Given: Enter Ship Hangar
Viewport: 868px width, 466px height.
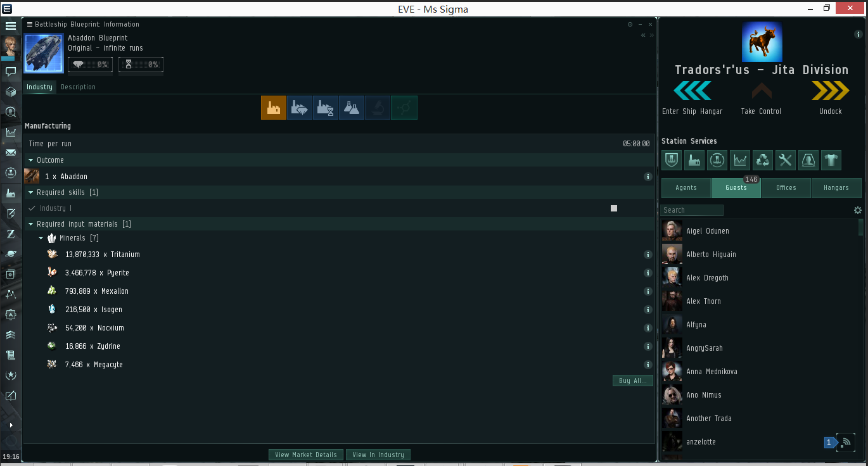Looking at the screenshot, I should coord(692,98).
